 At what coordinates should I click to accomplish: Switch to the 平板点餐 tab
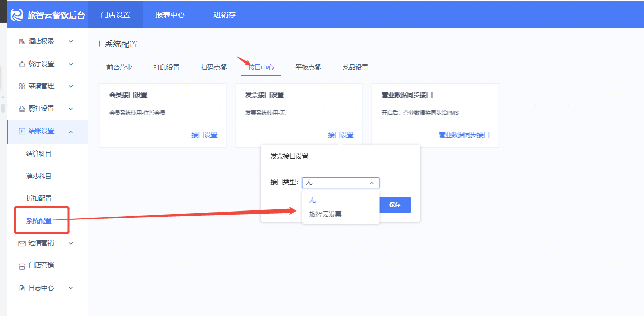(308, 67)
